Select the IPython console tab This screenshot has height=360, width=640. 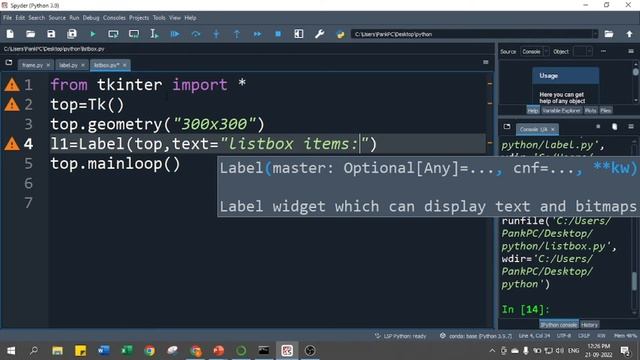(559, 325)
